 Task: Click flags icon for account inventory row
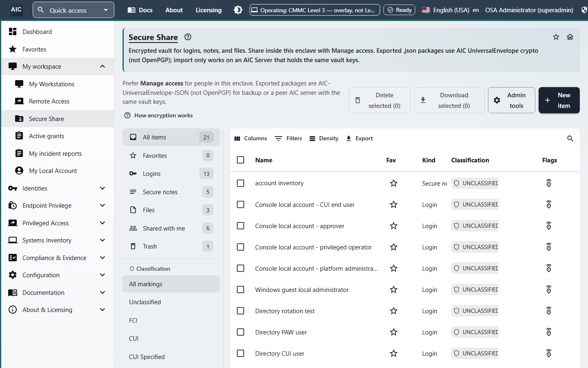pyautogui.click(x=549, y=183)
